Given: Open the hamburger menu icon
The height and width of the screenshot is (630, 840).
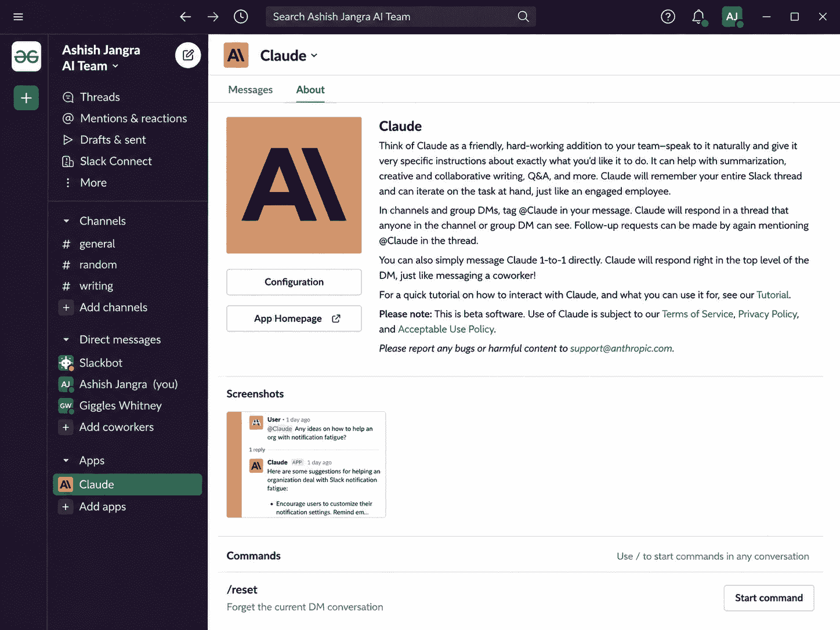Looking at the screenshot, I should click(x=18, y=17).
